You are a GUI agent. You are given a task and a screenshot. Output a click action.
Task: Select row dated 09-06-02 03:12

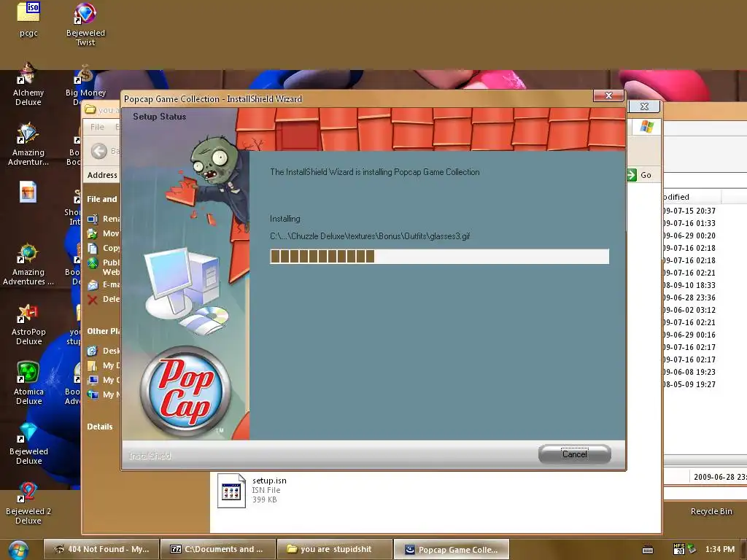pos(689,309)
